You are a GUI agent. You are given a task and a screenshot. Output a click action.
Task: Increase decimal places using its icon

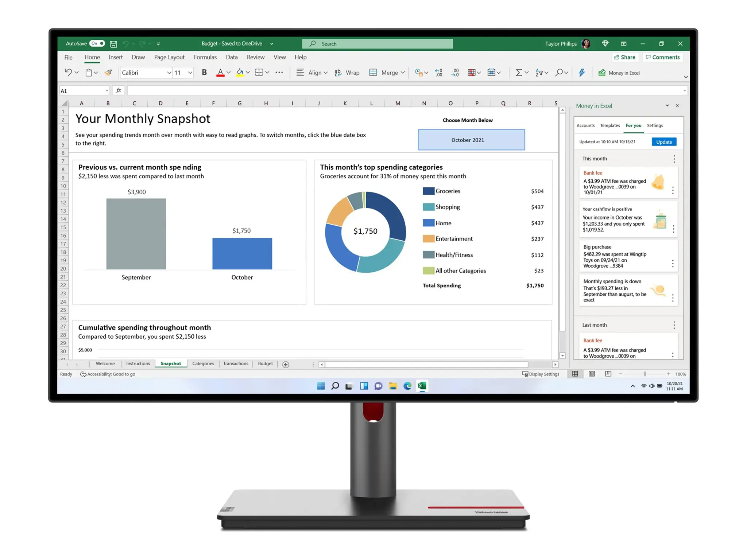pyautogui.click(x=439, y=73)
